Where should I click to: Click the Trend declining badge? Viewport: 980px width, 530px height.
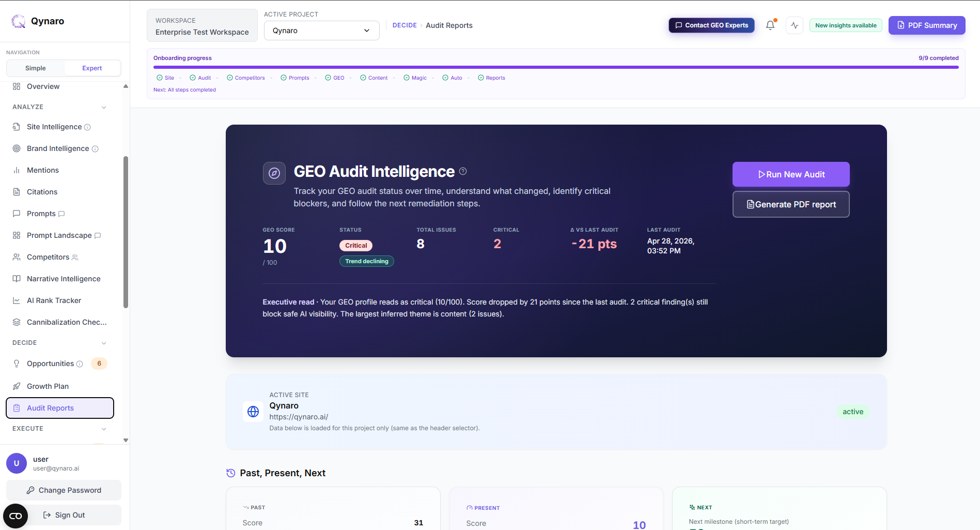coord(367,261)
